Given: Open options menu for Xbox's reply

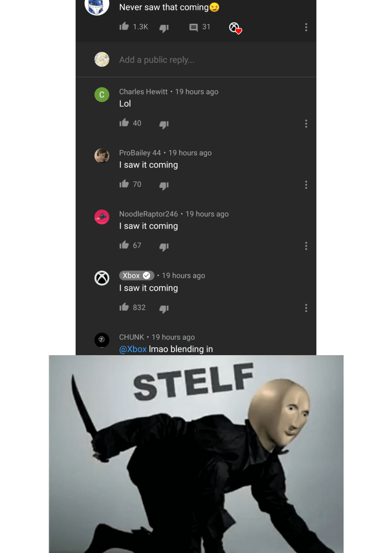Looking at the screenshot, I should click(306, 308).
